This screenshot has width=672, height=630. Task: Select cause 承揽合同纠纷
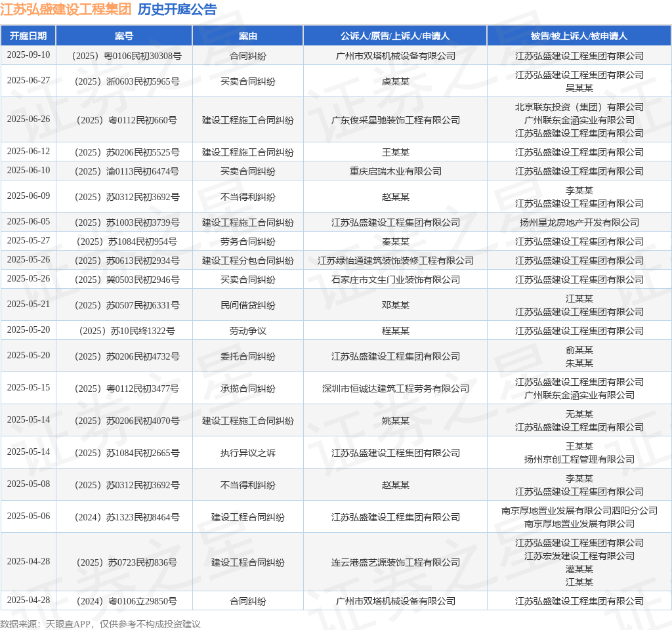pyautogui.click(x=247, y=388)
